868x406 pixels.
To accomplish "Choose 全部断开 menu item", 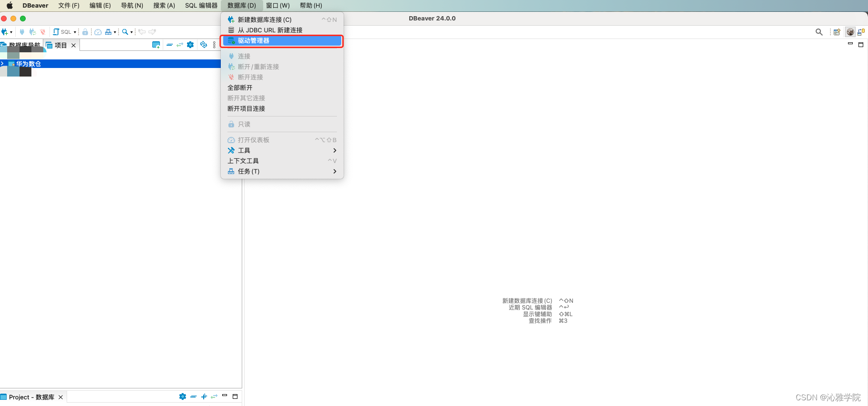I will tap(282, 87).
